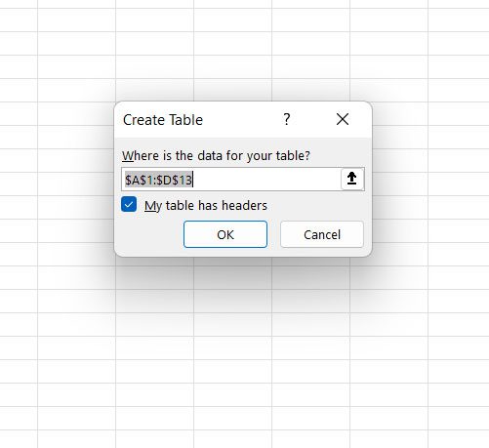
Task: Dismiss the dialog using Cancel
Action: (x=322, y=234)
